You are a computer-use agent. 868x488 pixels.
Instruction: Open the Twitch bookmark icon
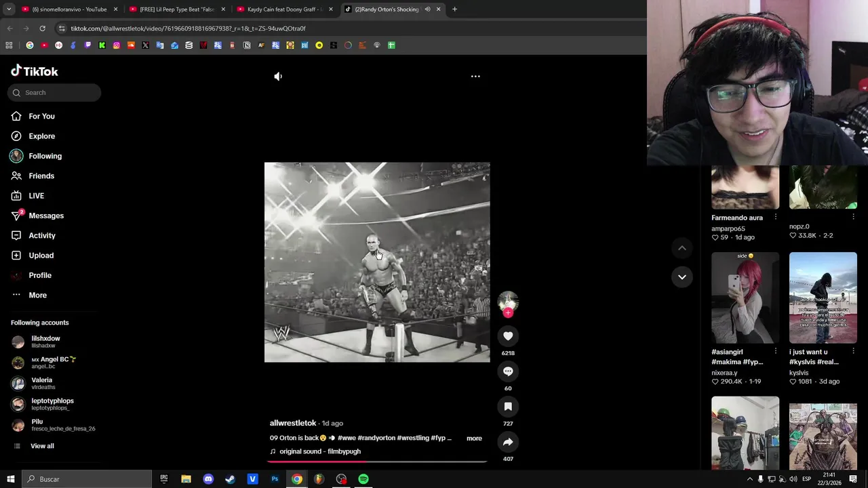[x=87, y=45]
